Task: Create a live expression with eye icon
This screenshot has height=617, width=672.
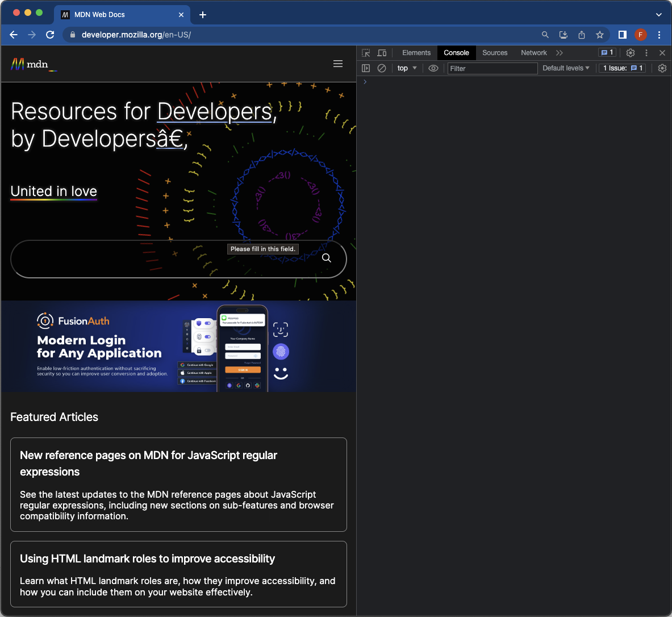Action: coord(433,68)
